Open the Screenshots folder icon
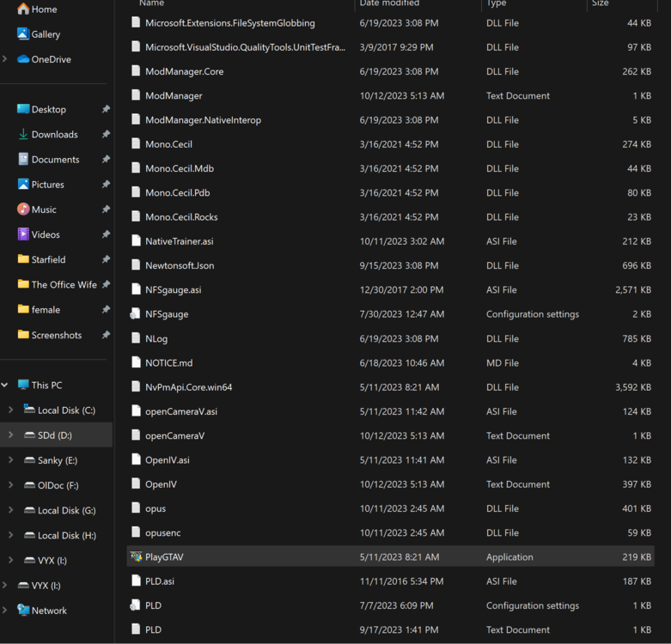671x644 pixels. point(23,334)
